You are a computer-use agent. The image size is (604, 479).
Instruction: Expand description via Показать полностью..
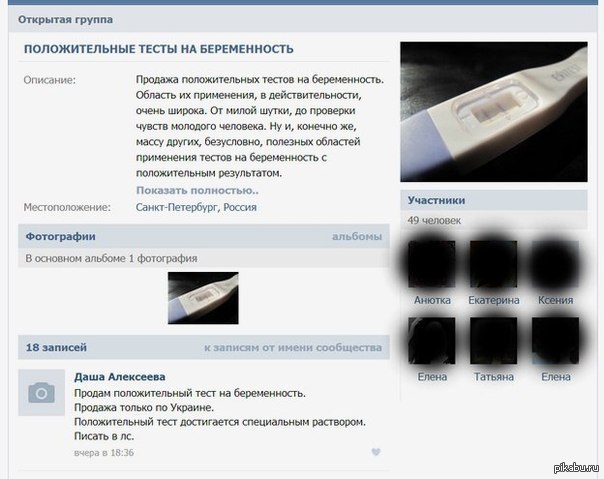coord(197,190)
